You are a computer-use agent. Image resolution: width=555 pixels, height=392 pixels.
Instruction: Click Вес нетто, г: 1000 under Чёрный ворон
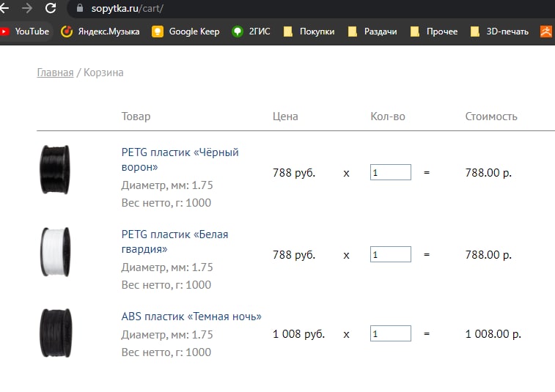tap(166, 203)
